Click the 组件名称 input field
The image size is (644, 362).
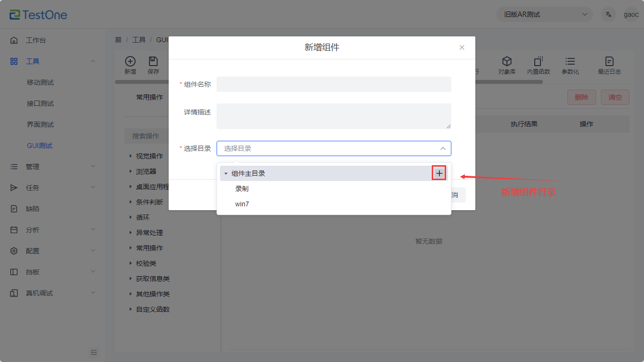click(333, 84)
